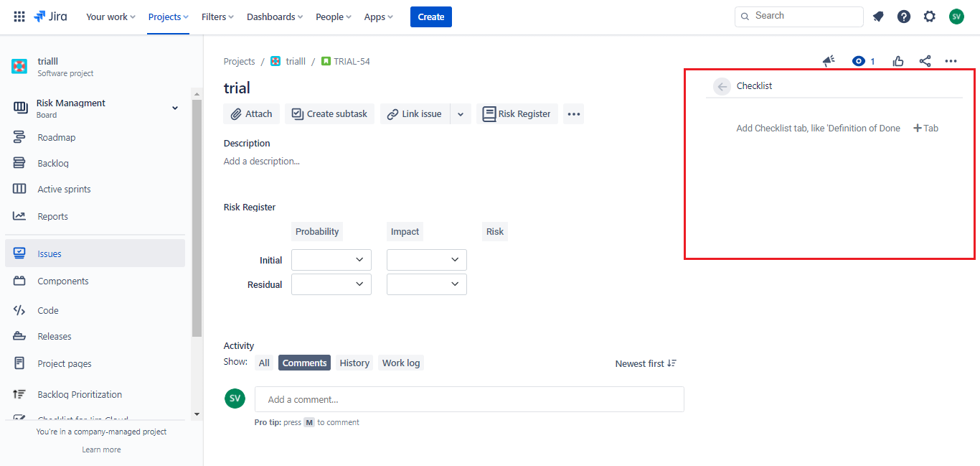
Task: Open the app switcher grid icon
Action: 19,17
